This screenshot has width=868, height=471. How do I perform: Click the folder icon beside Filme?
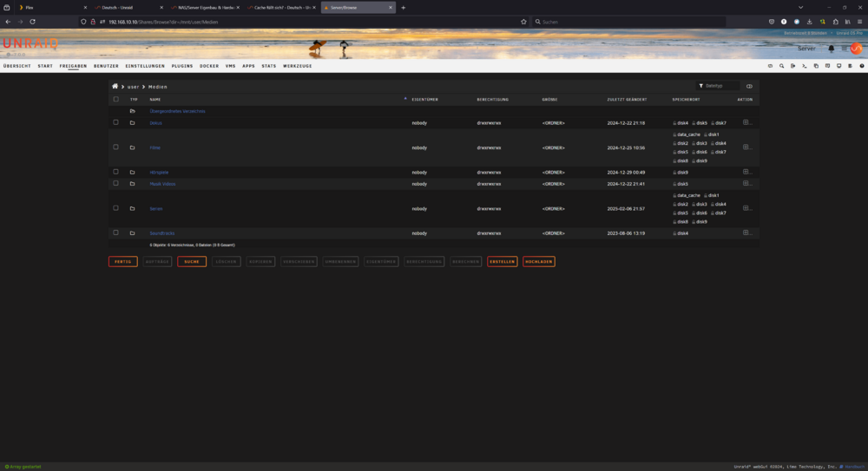[x=132, y=147]
